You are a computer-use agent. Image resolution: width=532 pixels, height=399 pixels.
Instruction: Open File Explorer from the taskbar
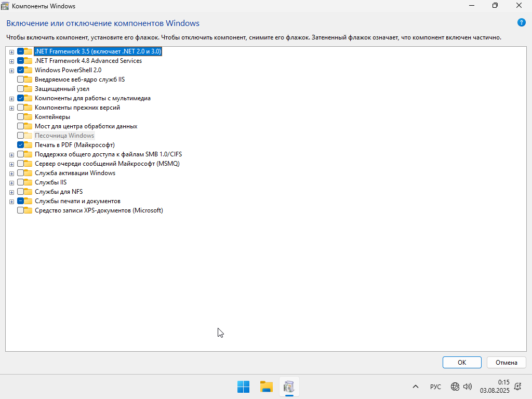click(267, 387)
